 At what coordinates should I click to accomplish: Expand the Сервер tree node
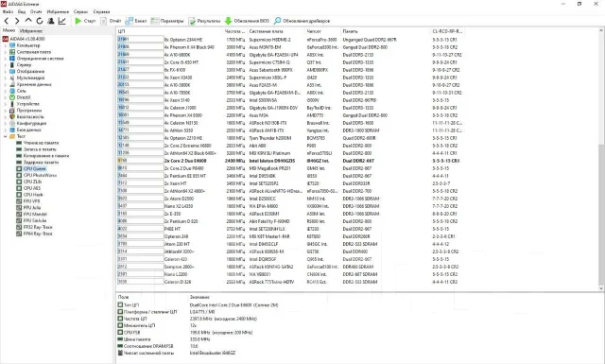(6, 65)
